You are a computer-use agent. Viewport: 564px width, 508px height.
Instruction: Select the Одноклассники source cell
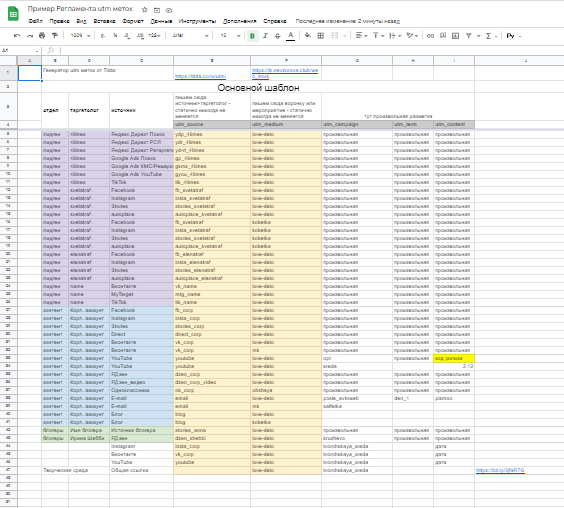141,390
